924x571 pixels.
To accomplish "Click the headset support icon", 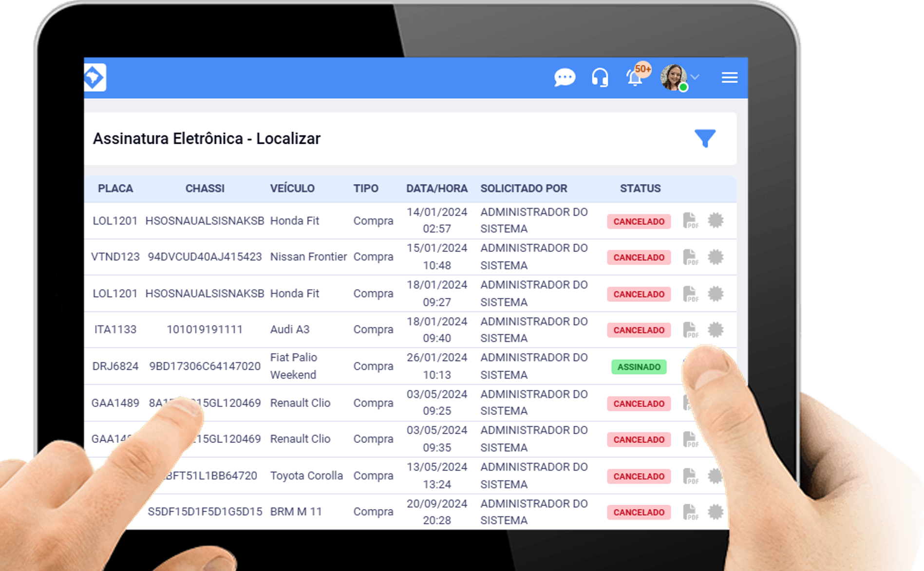I will (600, 77).
